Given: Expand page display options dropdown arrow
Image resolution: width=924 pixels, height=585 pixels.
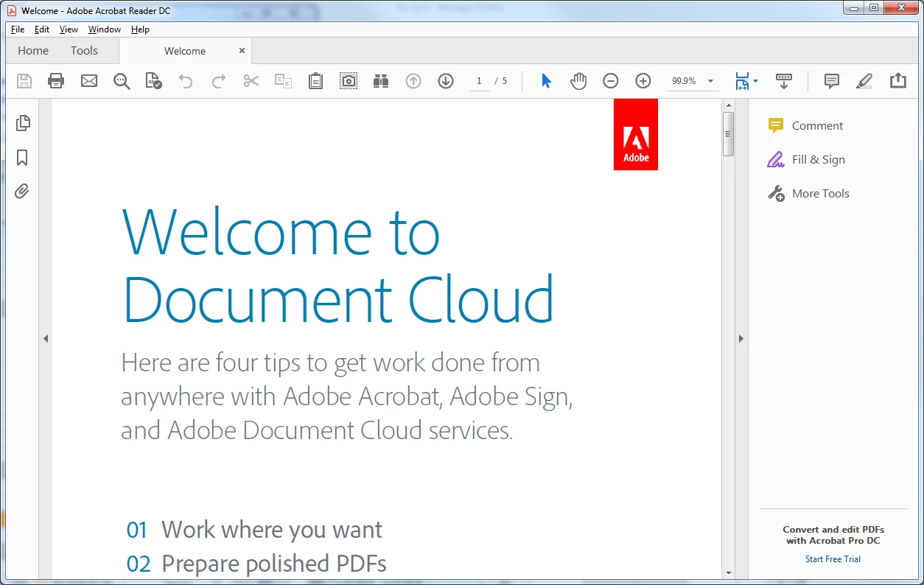Looking at the screenshot, I should point(755,81).
